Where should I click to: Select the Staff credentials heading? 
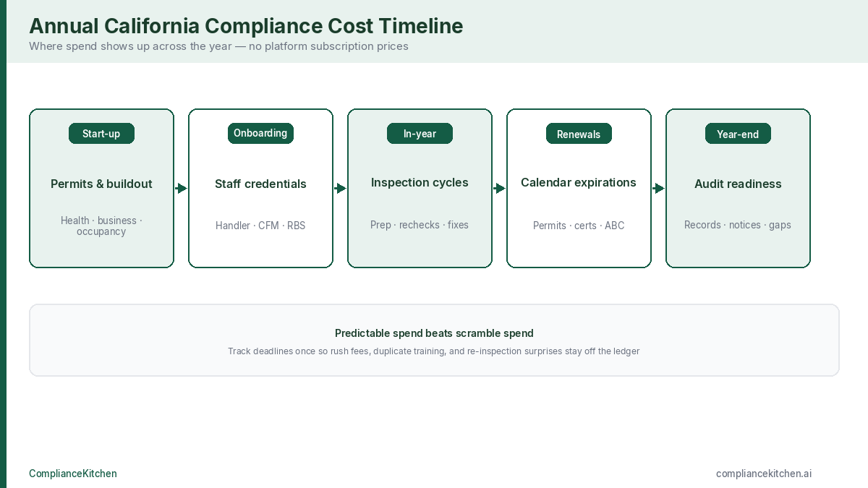pos(260,184)
